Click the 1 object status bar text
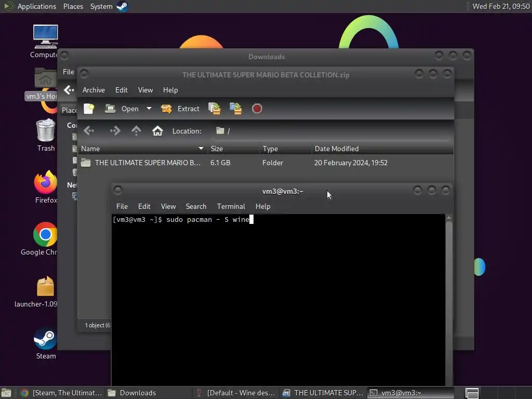The width and height of the screenshot is (532, 399). pyautogui.click(x=98, y=325)
